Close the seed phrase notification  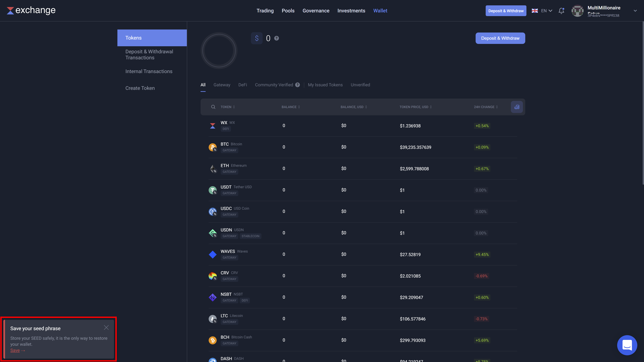[x=106, y=327]
